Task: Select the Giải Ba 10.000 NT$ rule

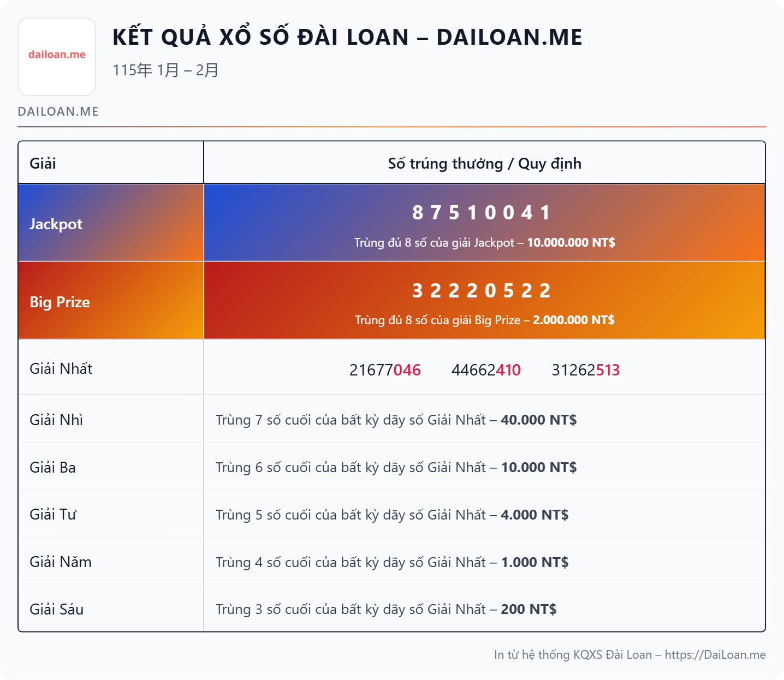Action: pyautogui.click(x=396, y=467)
